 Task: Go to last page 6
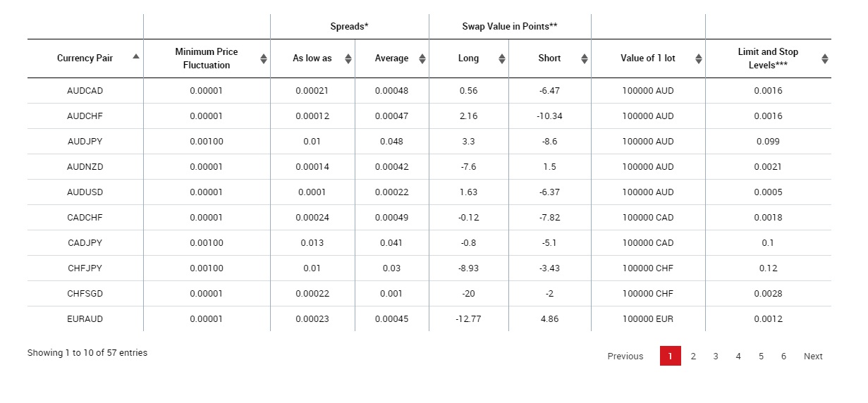click(783, 356)
